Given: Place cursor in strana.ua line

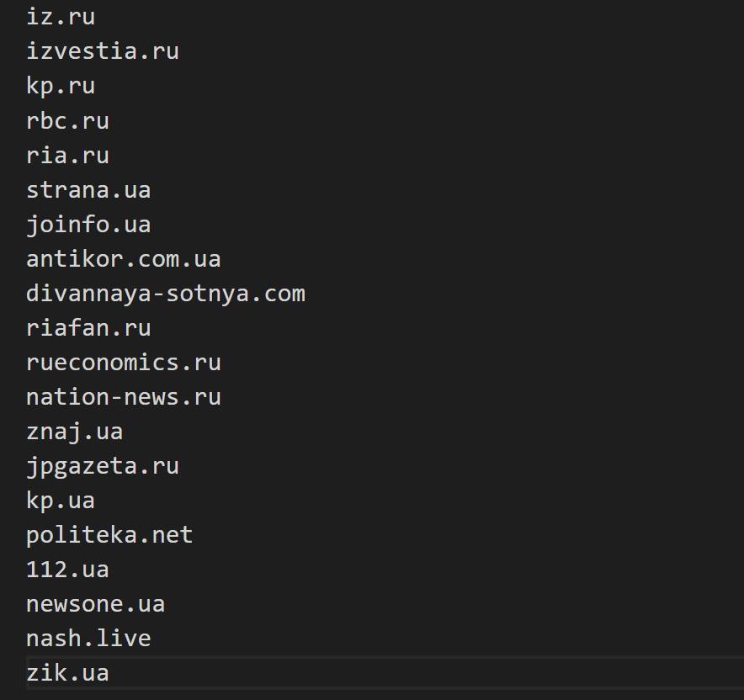Looking at the screenshot, I should coord(88,190).
